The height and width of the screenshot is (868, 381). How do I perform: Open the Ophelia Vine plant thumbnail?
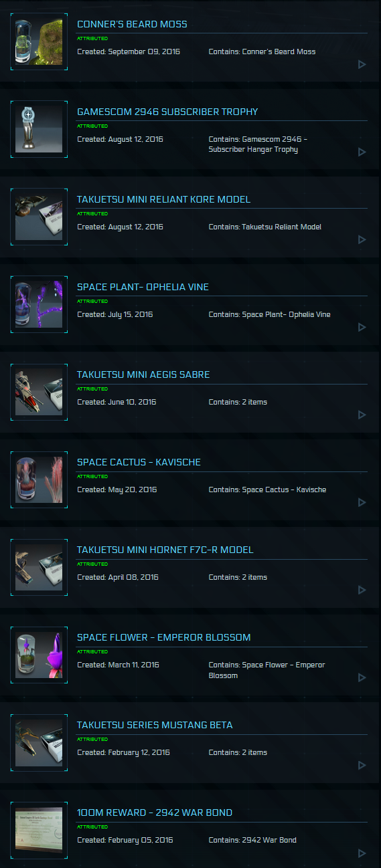(x=39, y=305)
